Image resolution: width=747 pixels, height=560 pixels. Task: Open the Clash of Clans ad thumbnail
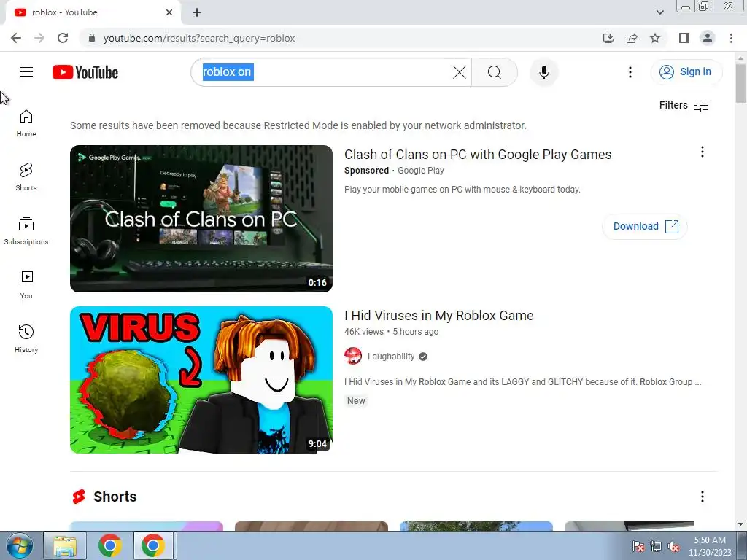(201, 219)
